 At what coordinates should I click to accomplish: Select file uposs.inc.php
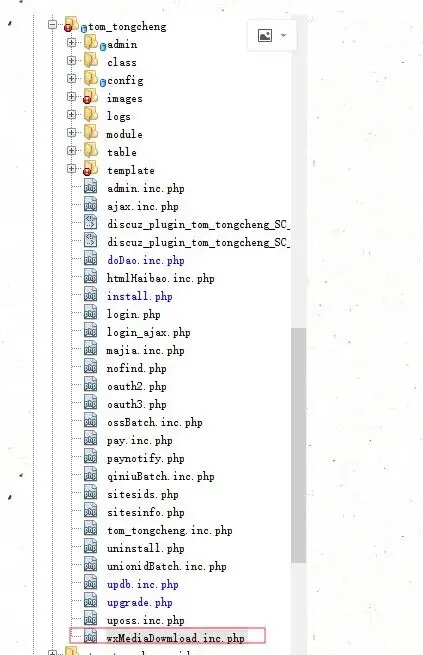(x=146, y=621)
